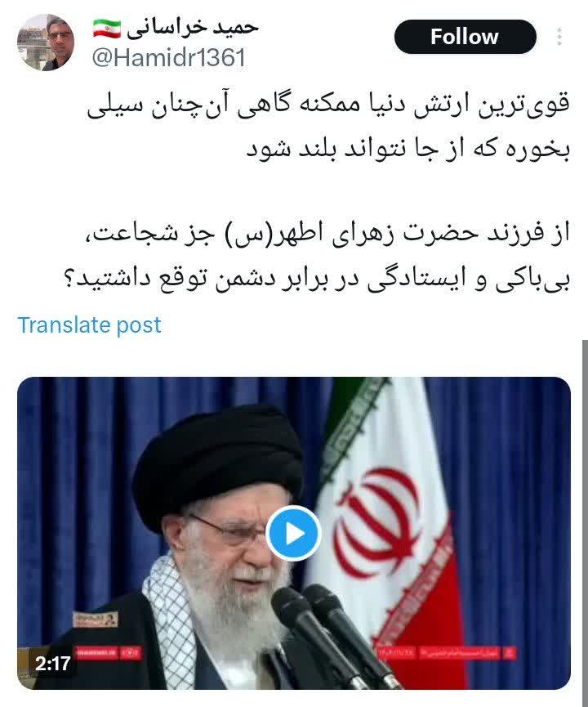Open the three-dot more options menu
This screenshot has width=588, height=707.
coord(559,37)
